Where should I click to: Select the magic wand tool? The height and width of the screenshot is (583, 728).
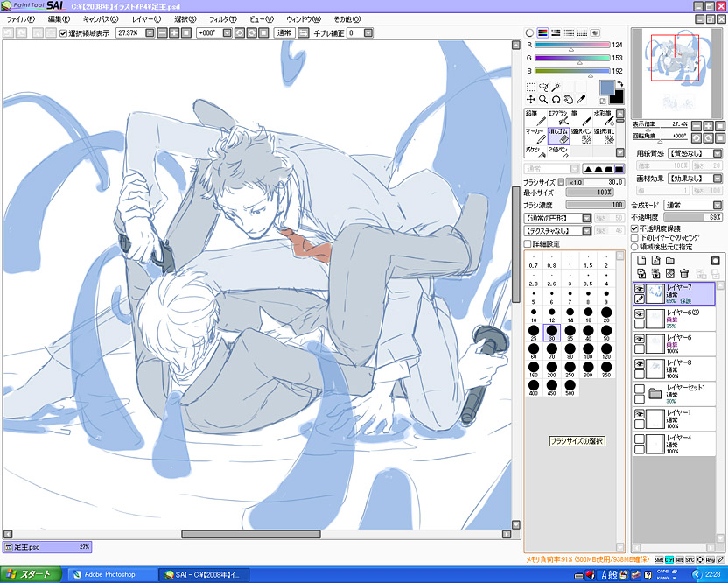(x=556, y=87)
